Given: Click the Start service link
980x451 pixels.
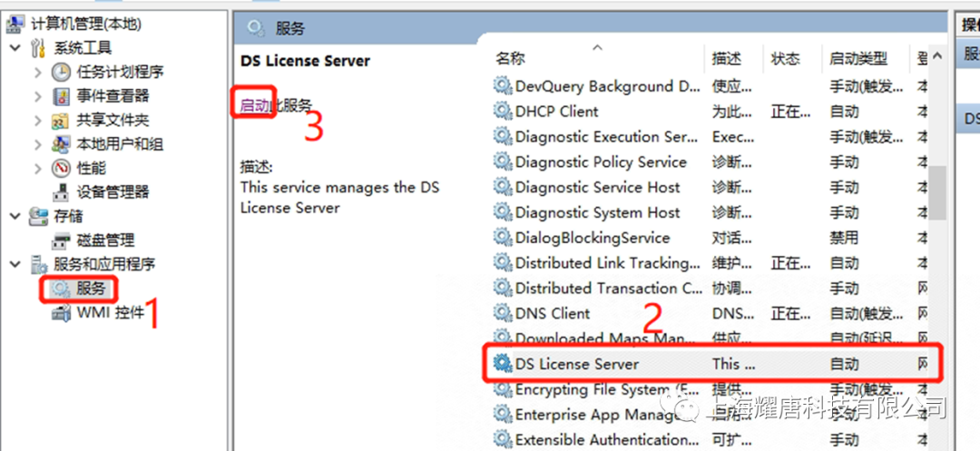Looking at the screenshot, I should pos(254,105).
